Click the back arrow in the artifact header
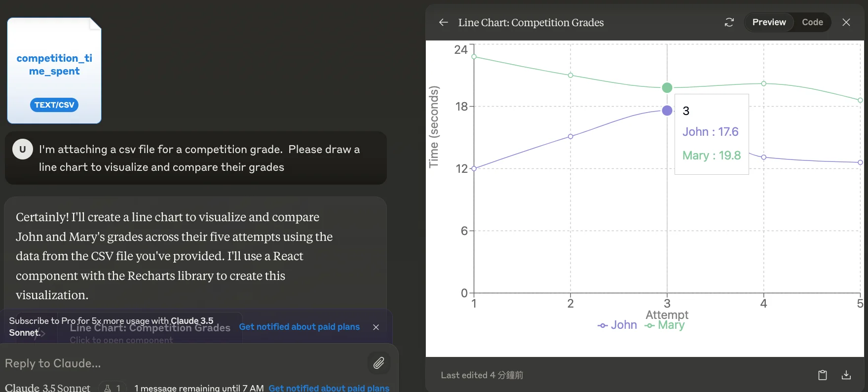This screenshot has height=392, width=868. pyautogui.click(x=443, y=22)
